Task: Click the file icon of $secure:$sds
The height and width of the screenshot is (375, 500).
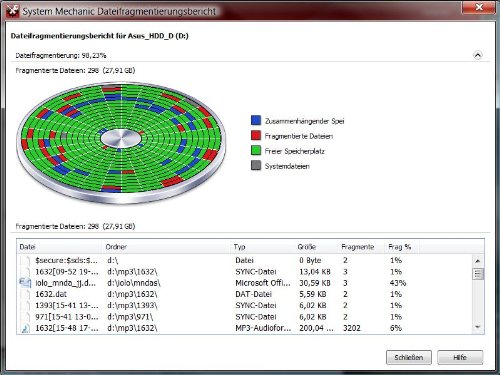Action: click(x=25, y=260)
